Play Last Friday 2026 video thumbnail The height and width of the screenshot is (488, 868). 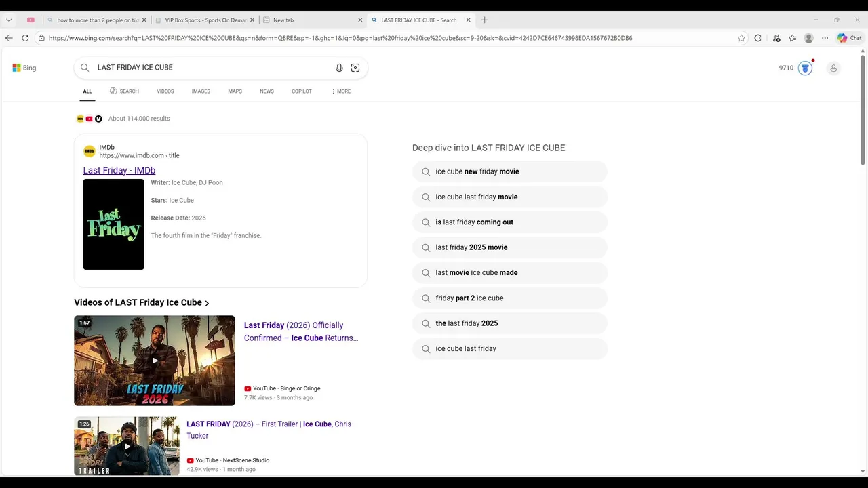coord(155,361)
